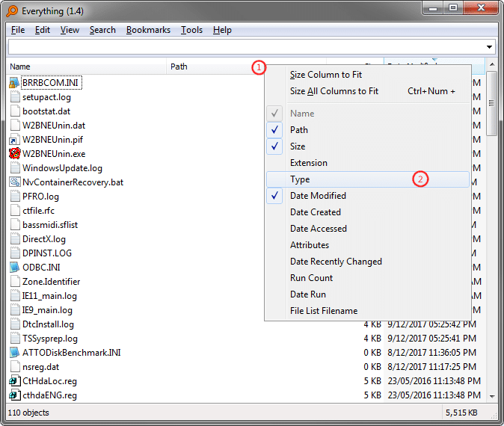Click the ODBC.INI file icon
Viewport: 504px width, 426px height.
(x=14, y=268)
